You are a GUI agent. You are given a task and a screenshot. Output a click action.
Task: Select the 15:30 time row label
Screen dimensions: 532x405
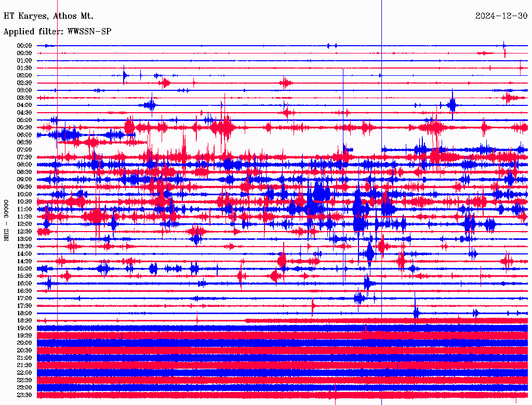click(x=24, y=276)
